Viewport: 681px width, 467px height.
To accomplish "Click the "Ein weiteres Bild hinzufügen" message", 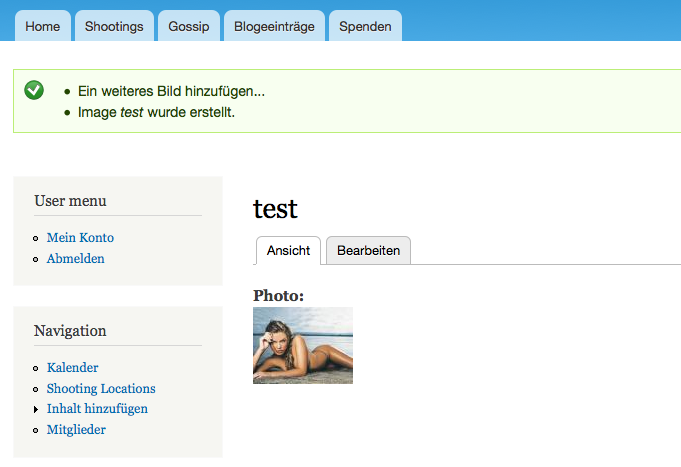I will click(171, 91).
